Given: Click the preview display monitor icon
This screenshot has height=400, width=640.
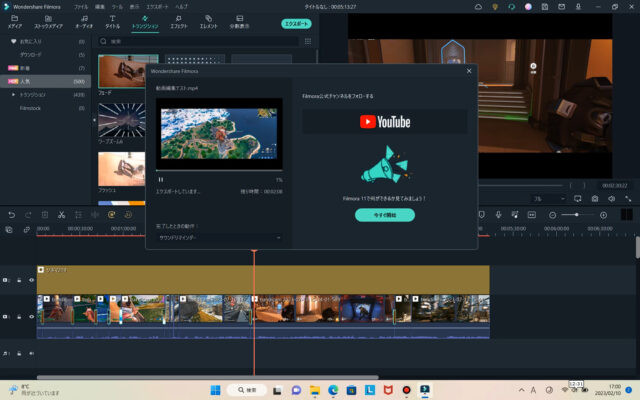Looking at the screenshot, I should tap(578, 199).
